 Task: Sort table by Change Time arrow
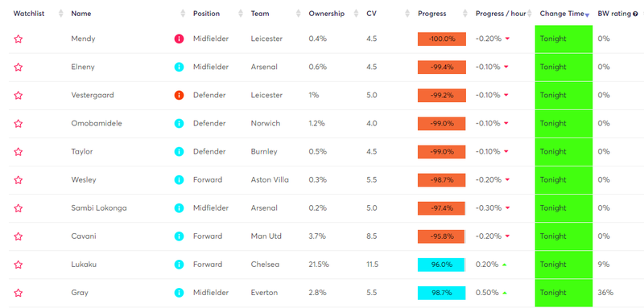588,15
